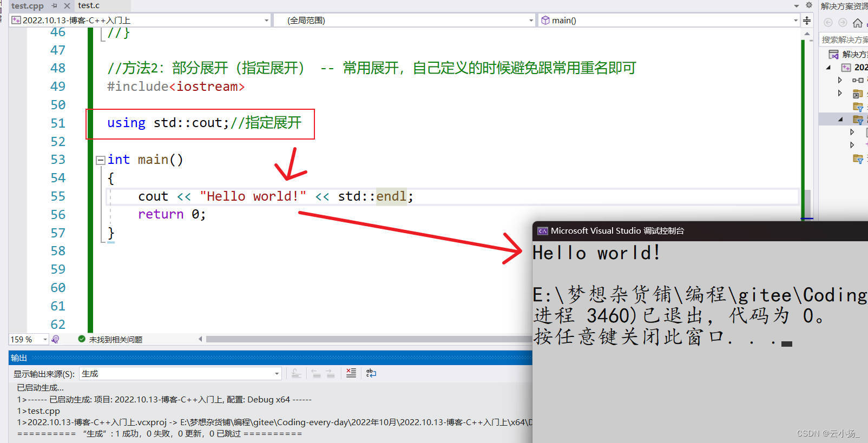This screenshot has height=443, width=868.
Task: Click the find message in code icon
Action: 296,373
